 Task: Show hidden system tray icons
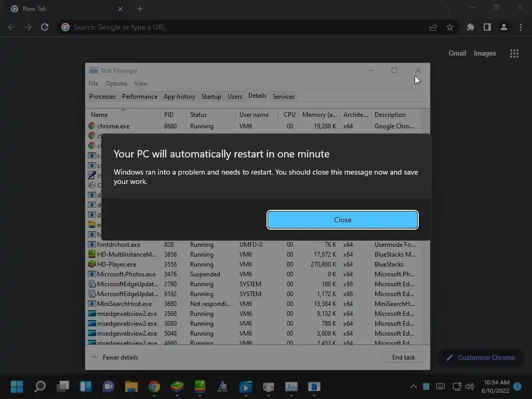pos(413,387)
